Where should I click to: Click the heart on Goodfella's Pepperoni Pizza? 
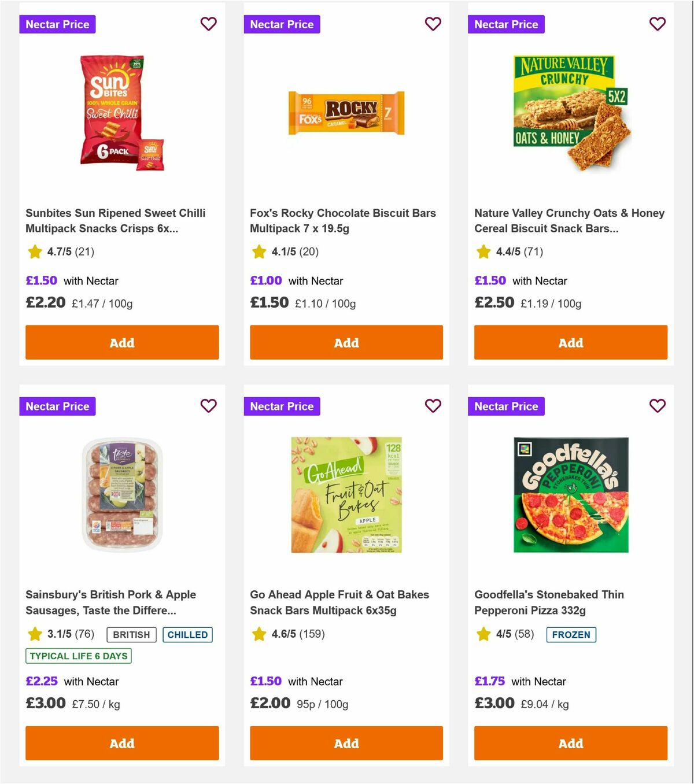(x=657, y=406)
